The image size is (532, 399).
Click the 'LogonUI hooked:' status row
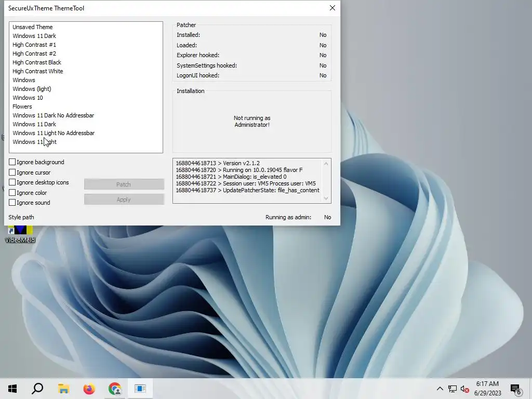coord(251,75)
